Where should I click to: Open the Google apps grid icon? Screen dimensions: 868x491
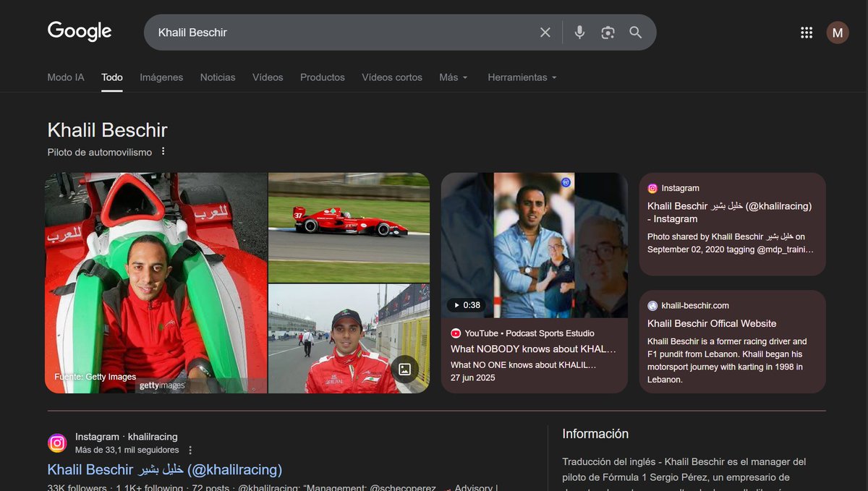[807, 33]
